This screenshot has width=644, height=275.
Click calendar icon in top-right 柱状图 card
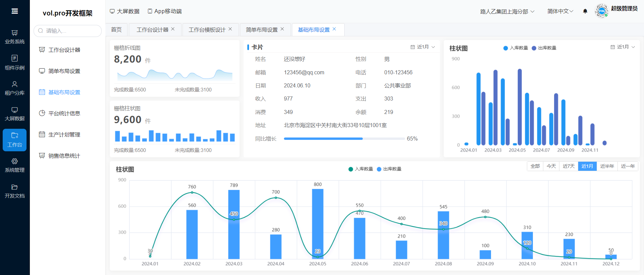[x=613, y=47]
